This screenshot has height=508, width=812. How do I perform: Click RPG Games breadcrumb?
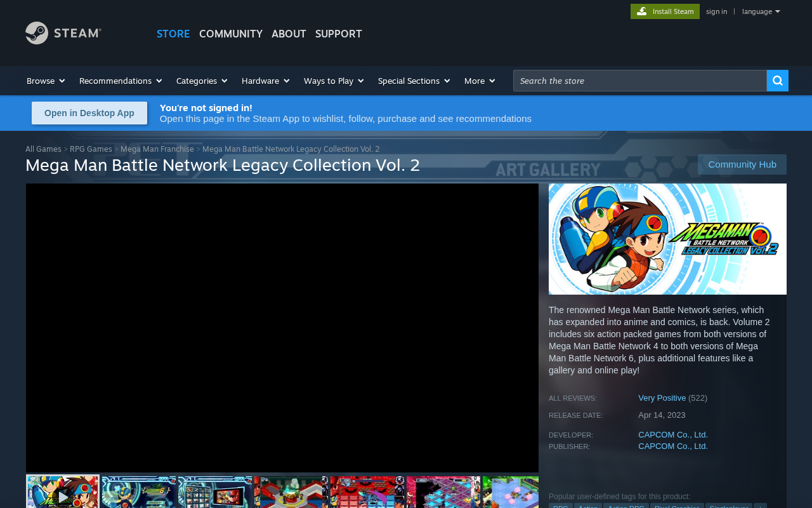(91, 149)
